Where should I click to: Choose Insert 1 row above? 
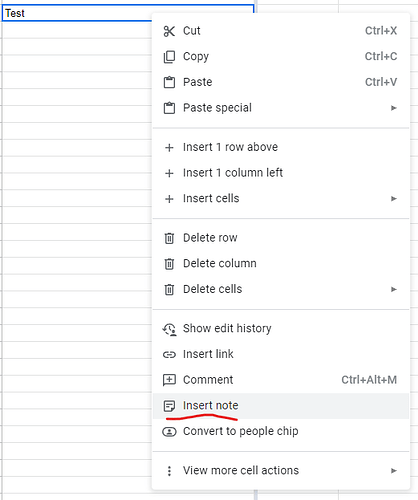coord(281,147)
